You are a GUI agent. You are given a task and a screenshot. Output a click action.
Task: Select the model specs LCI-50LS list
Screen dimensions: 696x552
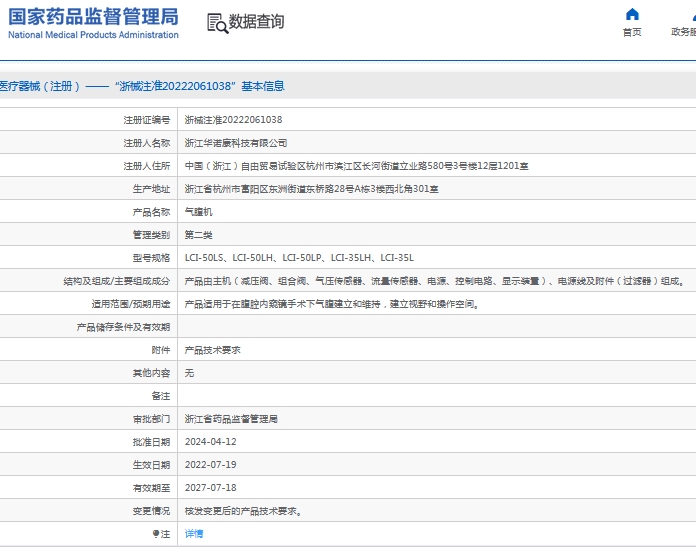click(299, 258)
